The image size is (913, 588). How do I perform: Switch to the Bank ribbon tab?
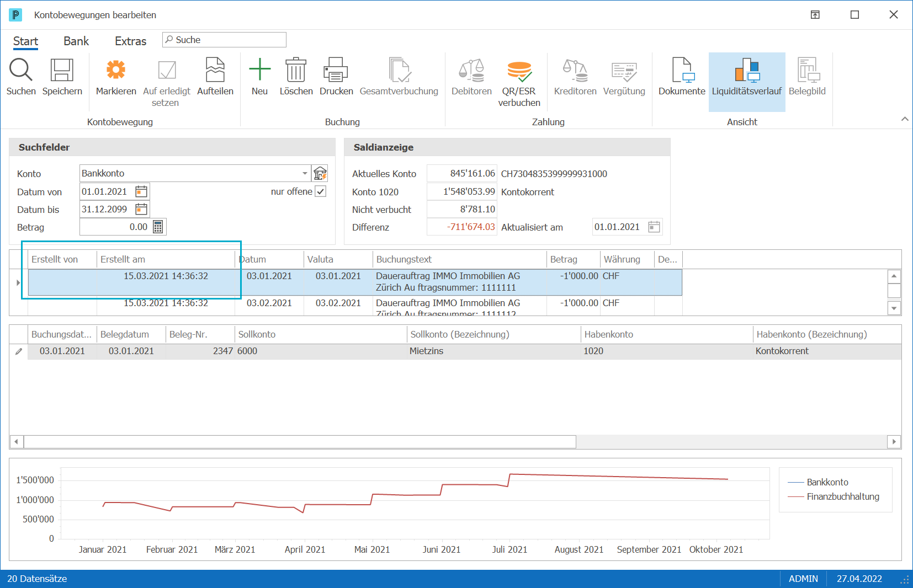(x=76, y=41)
